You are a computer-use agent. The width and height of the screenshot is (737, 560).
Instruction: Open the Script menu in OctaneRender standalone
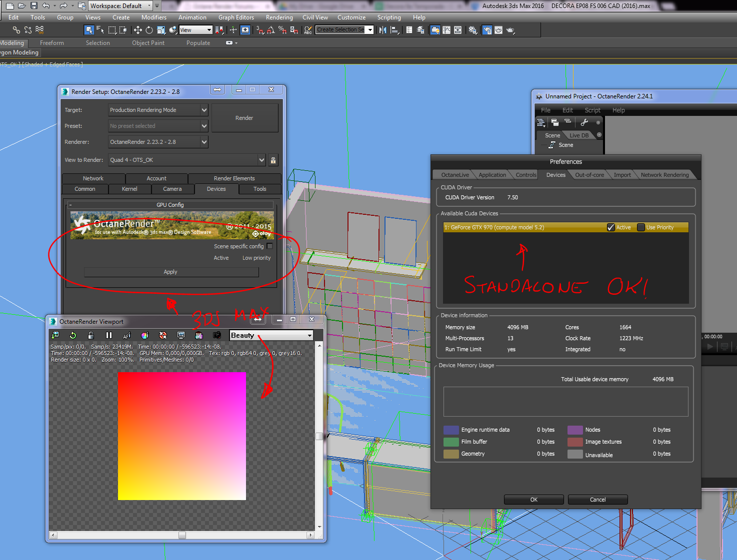(592, 110)
